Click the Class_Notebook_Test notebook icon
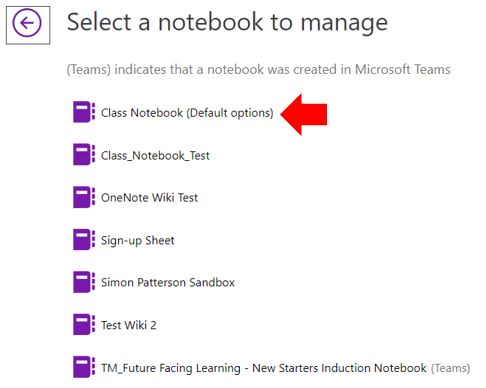The height and width of the screenshot is (388, 486). [x=84, y=154]
